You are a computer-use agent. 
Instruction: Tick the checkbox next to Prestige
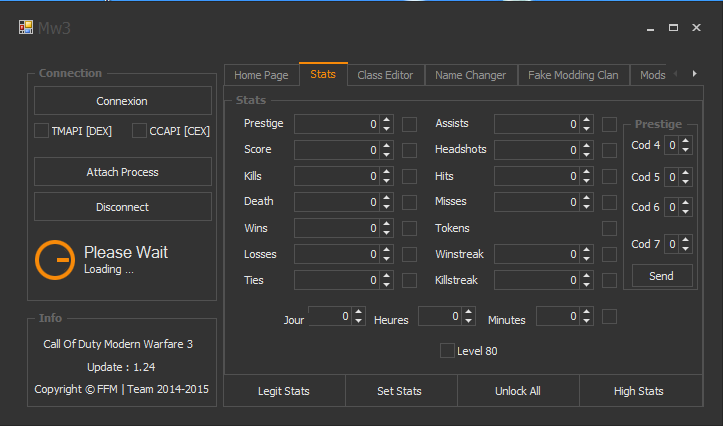tap(409, 124)
